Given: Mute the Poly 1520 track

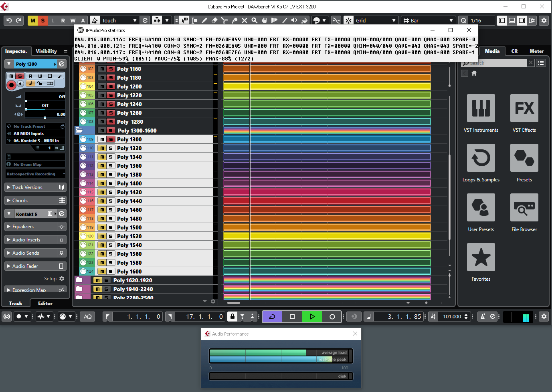Looking at the screenshot, I should [x=102, y=236].
